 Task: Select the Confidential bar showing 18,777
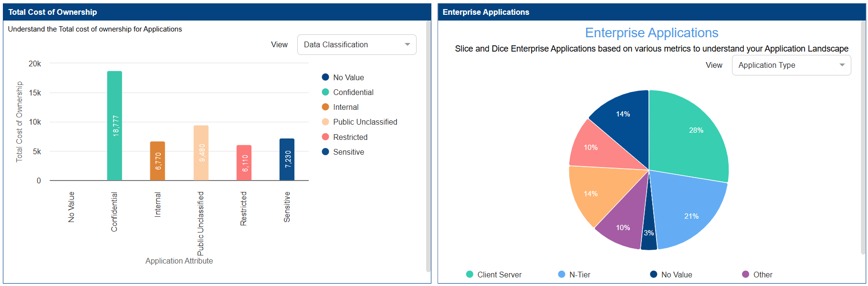pos(115,126)
